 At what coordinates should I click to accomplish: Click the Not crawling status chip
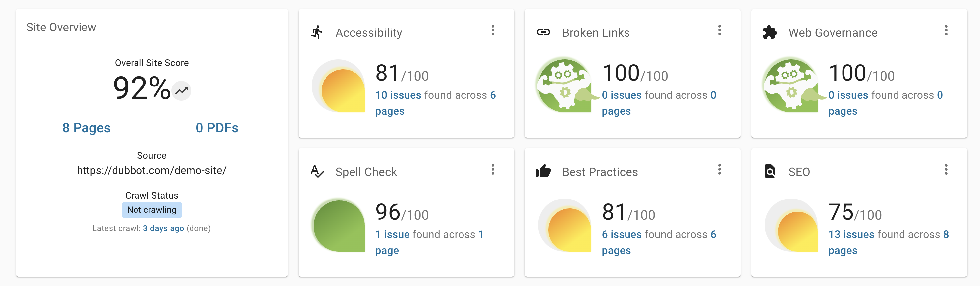pos(151,209)
